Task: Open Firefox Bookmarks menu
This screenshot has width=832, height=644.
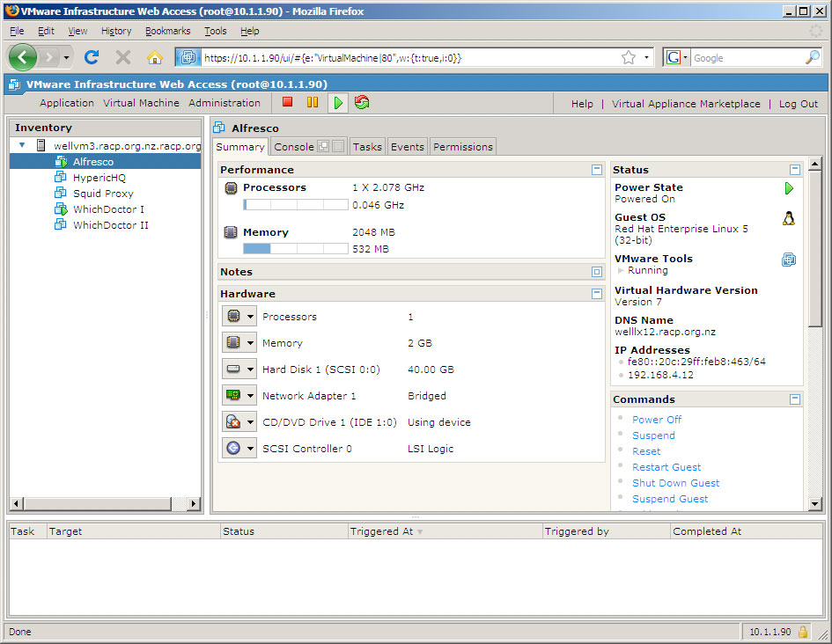Action: (x=167, y=31)
